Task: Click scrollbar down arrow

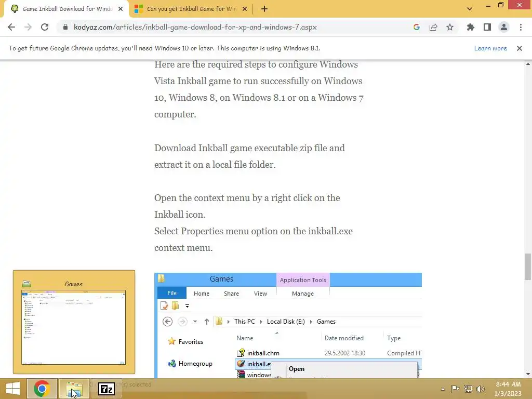Action: pyautogui.click(x=528, y=374)
